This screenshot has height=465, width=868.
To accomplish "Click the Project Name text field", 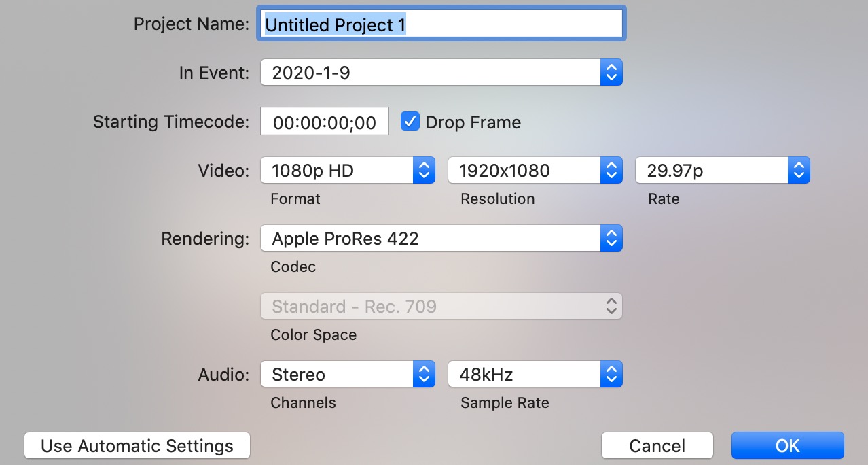I will click(441, 24).
